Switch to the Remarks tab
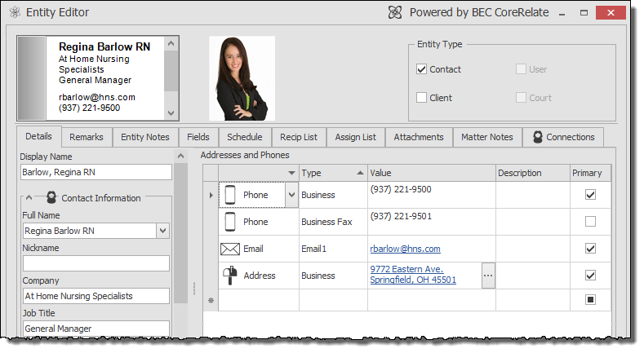This screenshot has height=353, width=644. pos(86,137)
